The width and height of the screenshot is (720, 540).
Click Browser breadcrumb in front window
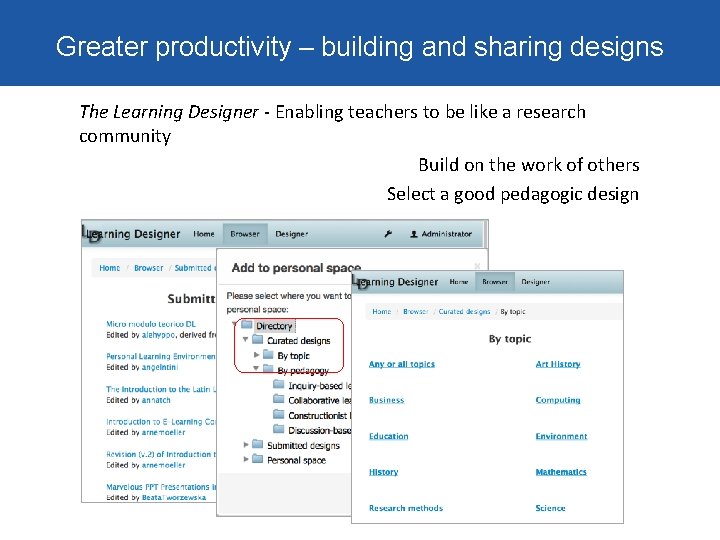(x=416, y=311)
